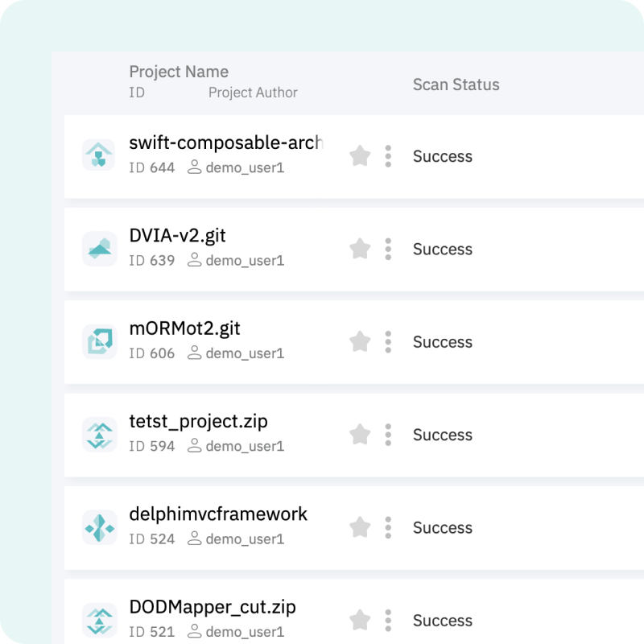
Task: Open more options for mORMot2.git
Action: tap(388, 341)
